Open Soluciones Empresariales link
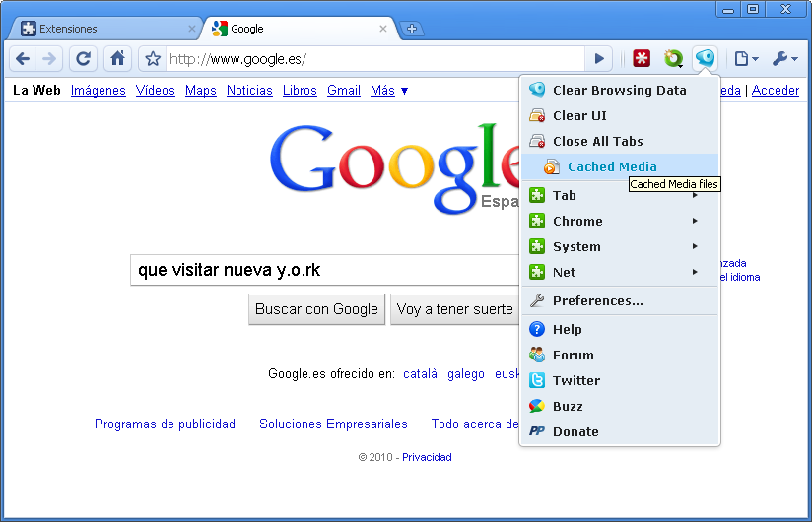812x522 pixels. pyautogui.click(x=333, y=424)
